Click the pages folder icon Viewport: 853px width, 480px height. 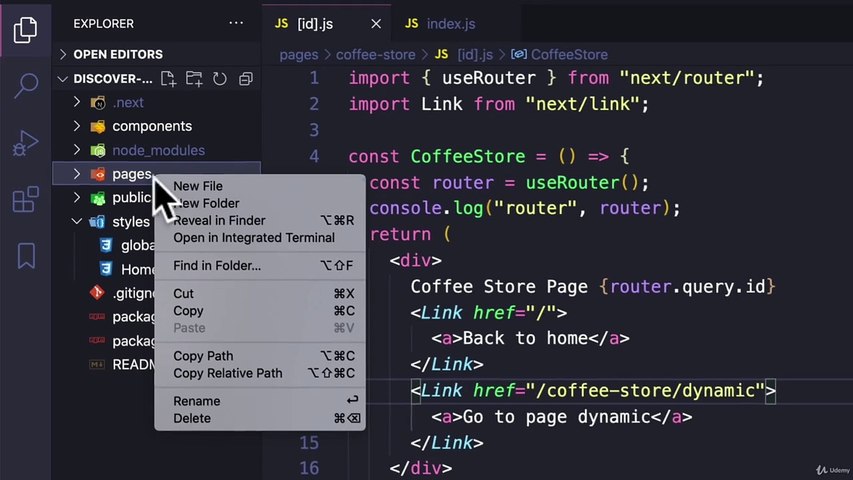98,174
